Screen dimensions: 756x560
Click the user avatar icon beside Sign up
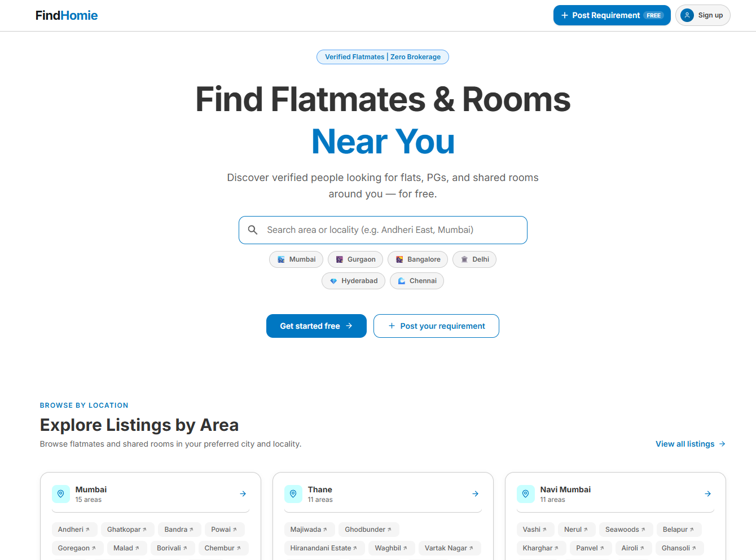pos(687,15)
